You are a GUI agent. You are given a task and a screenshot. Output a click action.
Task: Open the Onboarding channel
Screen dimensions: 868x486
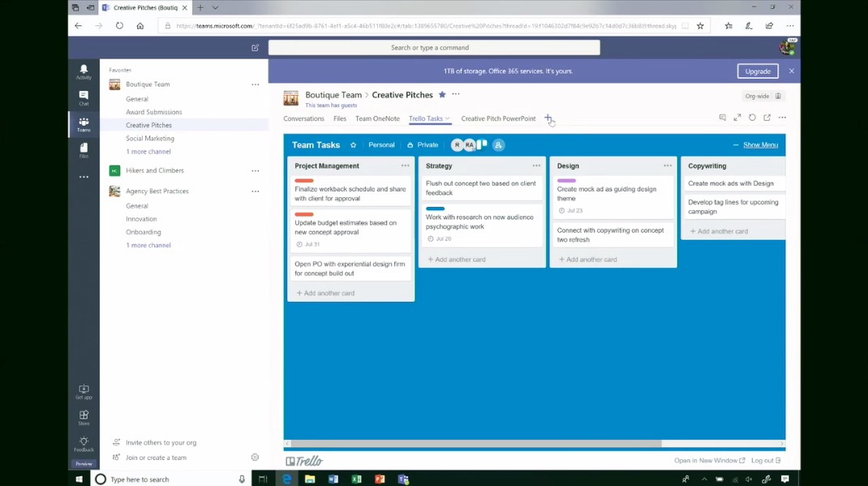coord(144,232)
